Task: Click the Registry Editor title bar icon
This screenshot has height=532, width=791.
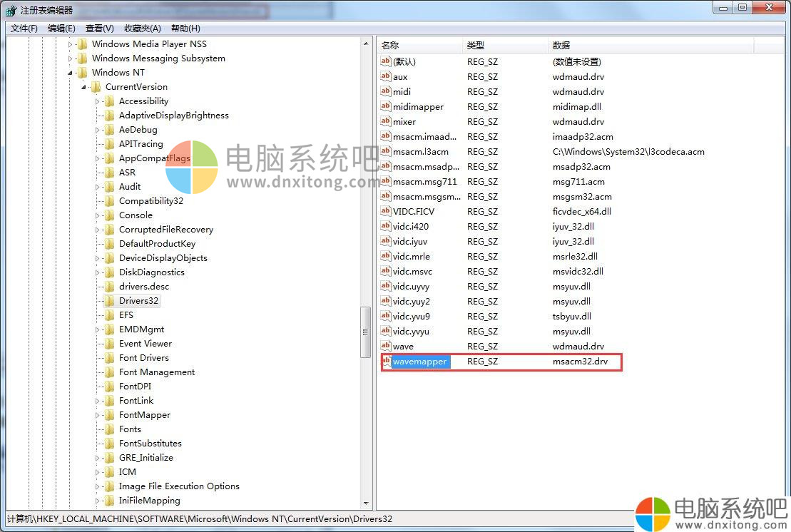Action: click(11, 10)
